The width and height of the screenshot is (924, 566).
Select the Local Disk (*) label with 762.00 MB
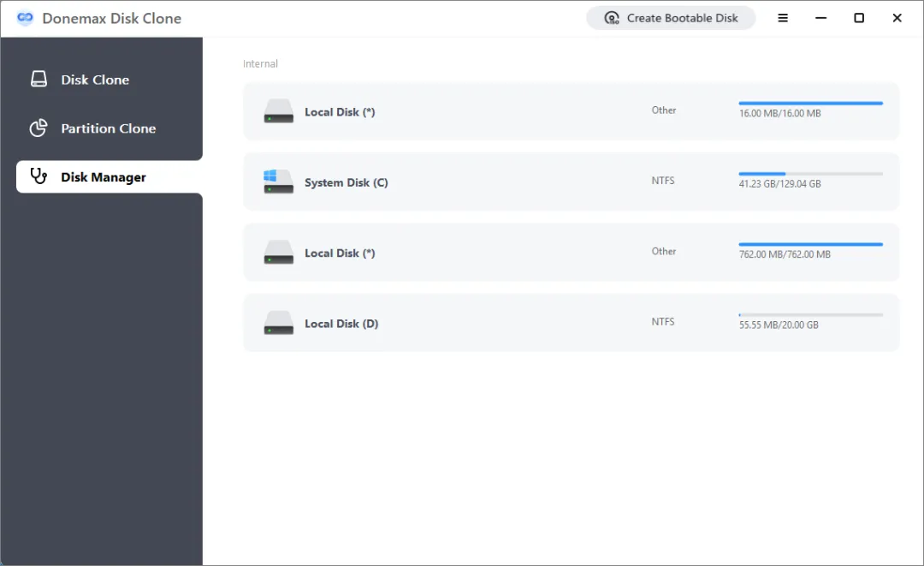click(x=340, y=253)
